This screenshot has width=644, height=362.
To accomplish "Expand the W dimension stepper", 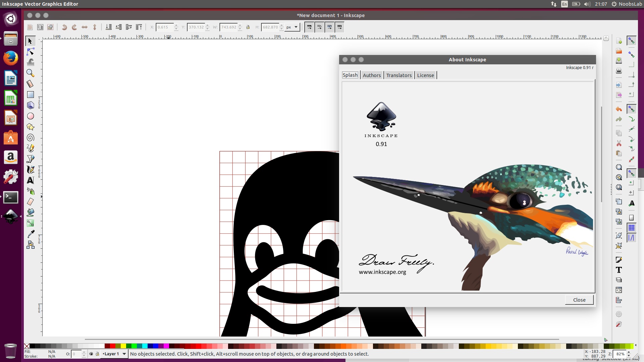I will pyautogui.click(x=240, y=25).
